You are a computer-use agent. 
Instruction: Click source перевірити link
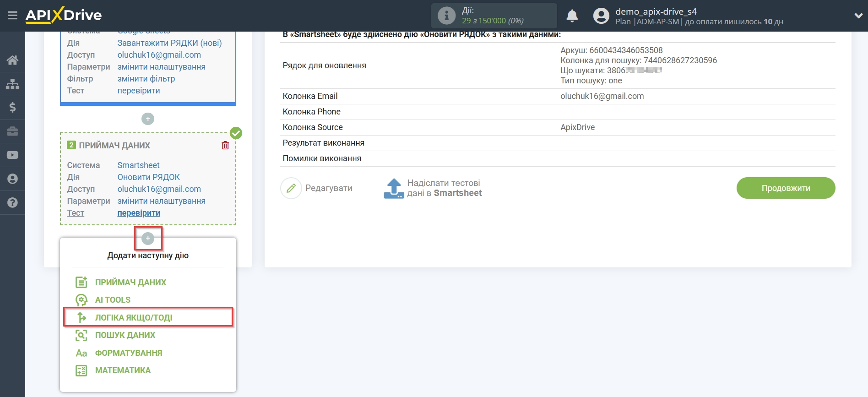point(139,91)
